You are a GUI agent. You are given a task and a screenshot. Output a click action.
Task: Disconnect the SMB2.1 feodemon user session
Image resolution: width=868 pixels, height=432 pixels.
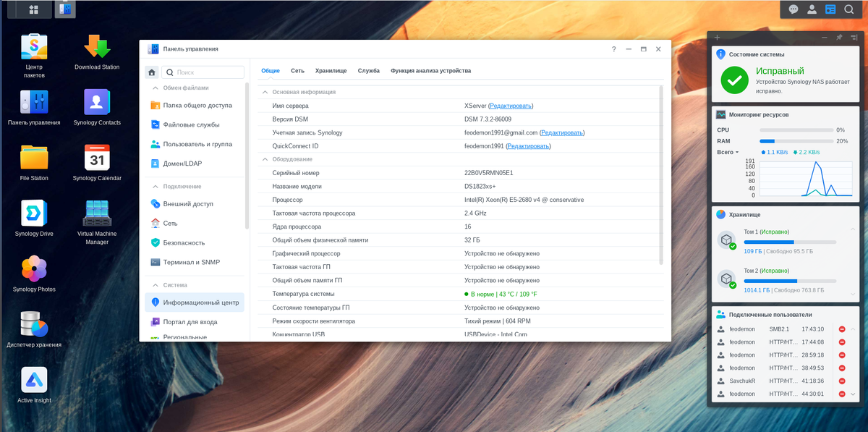click(x=842, y=329)
